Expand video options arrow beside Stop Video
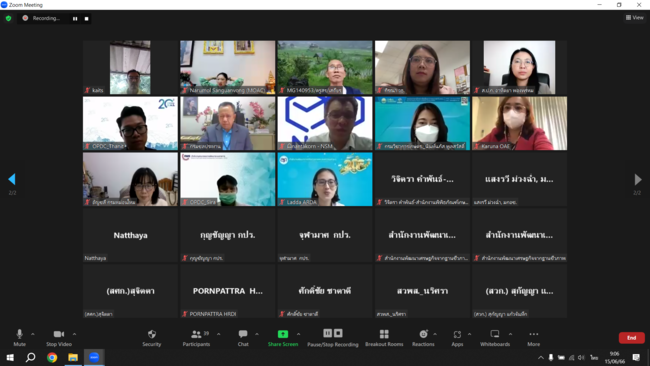Image resolution: width=650 pixels, height=366 pixels. 74,334
